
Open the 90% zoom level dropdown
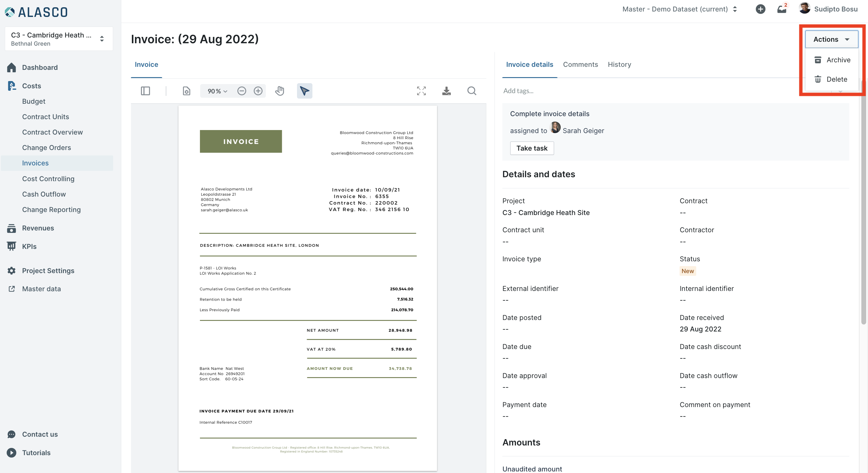coord(217,91)
